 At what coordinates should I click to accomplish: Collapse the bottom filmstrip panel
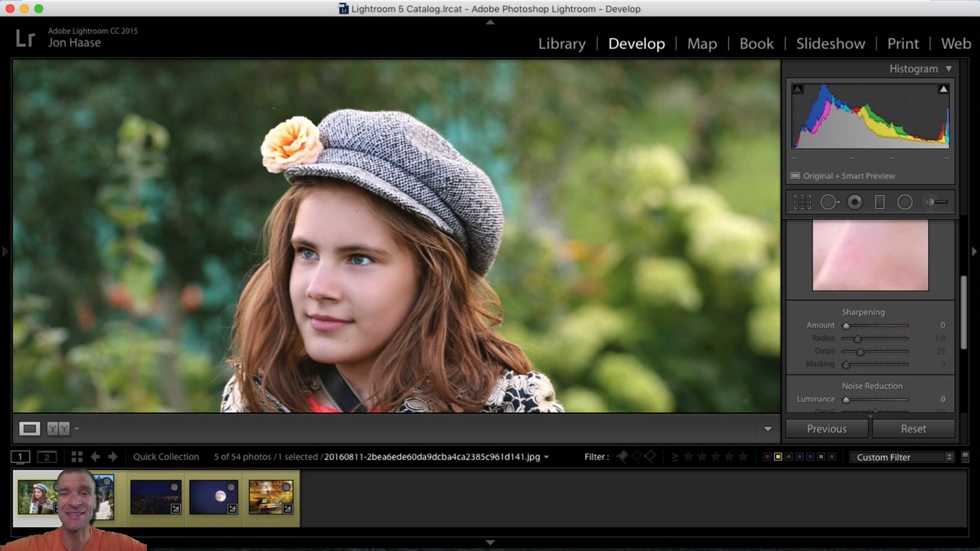click(x=490, y=543)
